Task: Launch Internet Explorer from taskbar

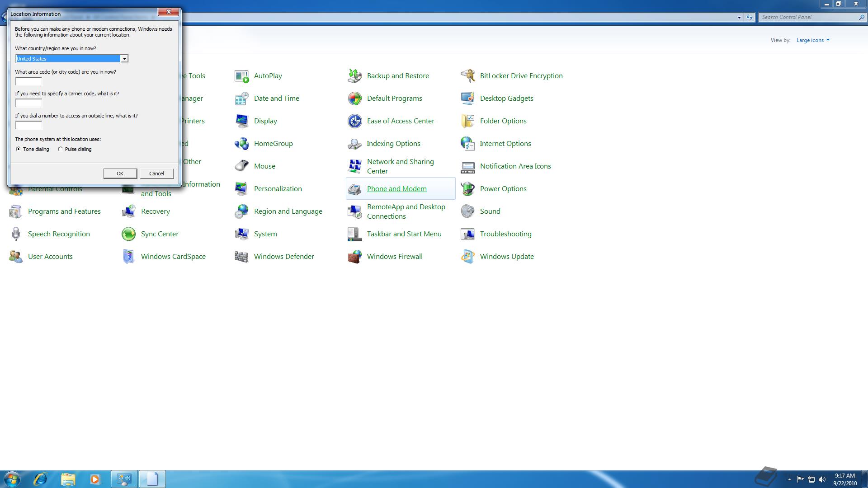Action: click(x=41, y=479)
